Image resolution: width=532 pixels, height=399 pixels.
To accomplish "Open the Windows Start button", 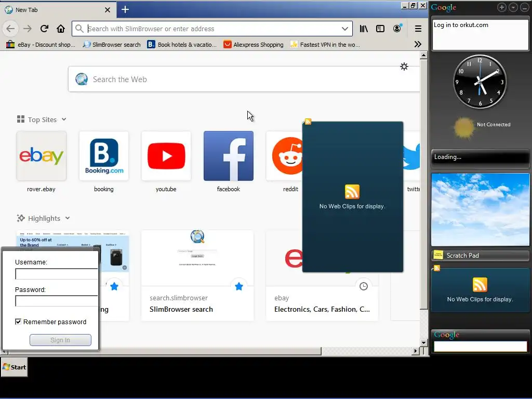I will (x=14, y=367).
